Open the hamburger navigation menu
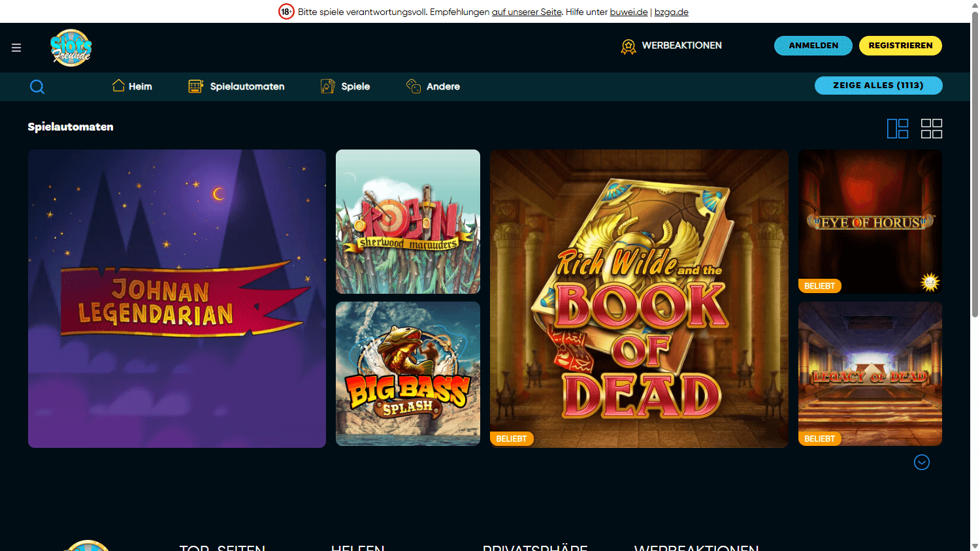Image resolution: width=980 pixels, height=551 pixels. (16, 47)
